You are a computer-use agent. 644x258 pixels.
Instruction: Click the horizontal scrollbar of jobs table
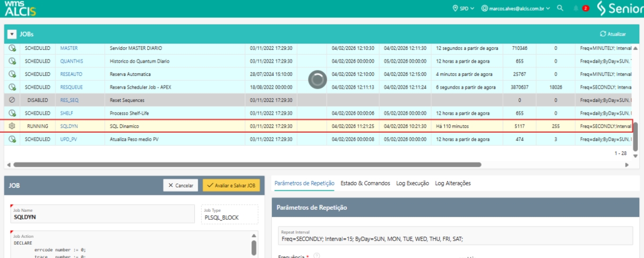(x=247, y=165)
